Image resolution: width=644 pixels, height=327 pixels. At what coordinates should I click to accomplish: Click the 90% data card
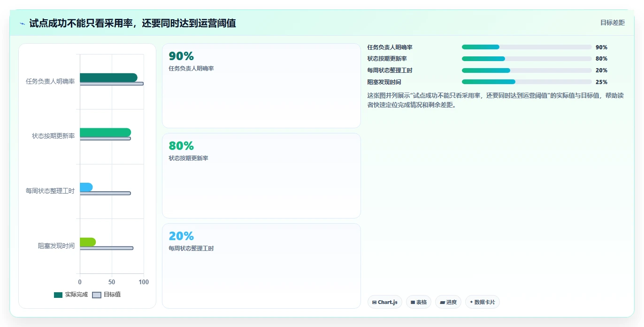pyautogui.click(x=261, y=86)
